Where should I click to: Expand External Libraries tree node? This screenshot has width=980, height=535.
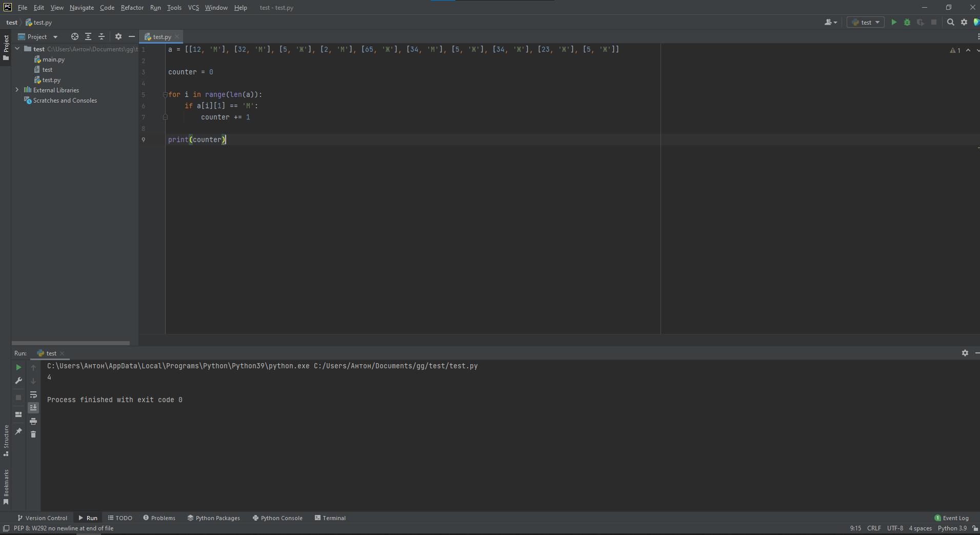[17, 90]
